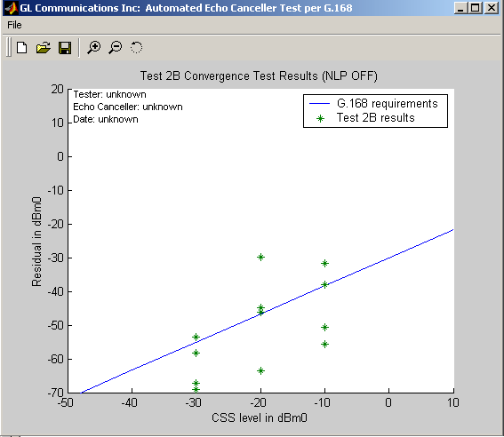Select the Zoom Out magnifier tool
The height and width of the screenshot is (437, 504).
[x=115, y=48]
